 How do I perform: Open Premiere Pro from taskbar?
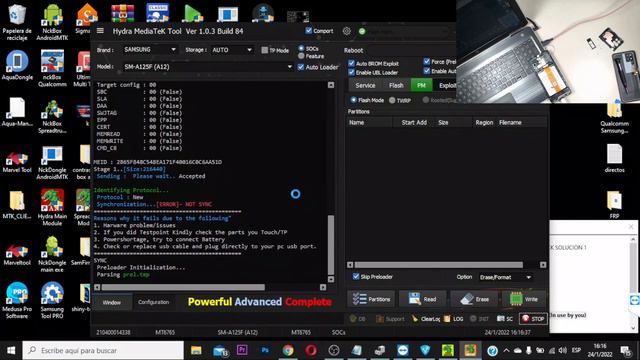pyautogui.click(x=242, y=350)
